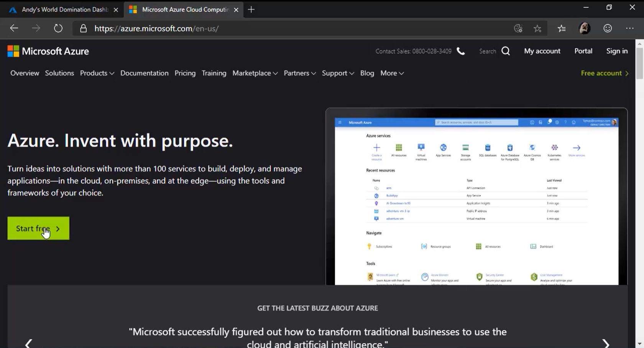Open the Training page

coord(214,73)
